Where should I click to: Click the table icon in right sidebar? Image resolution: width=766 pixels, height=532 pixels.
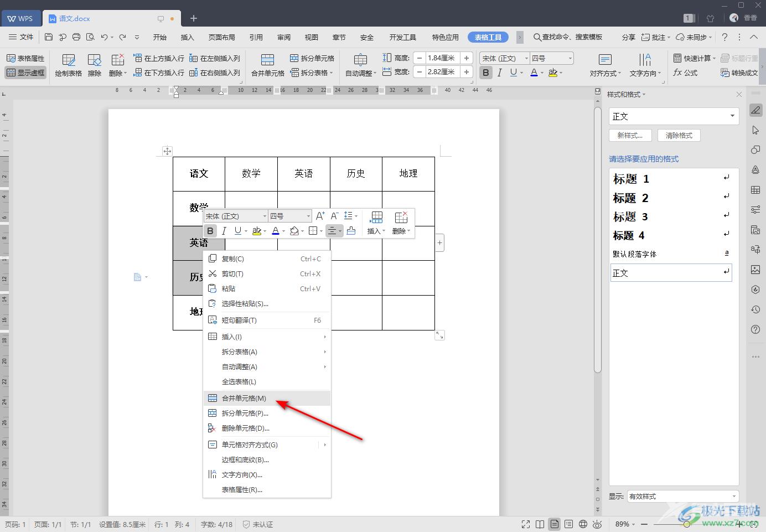point(755,190)
